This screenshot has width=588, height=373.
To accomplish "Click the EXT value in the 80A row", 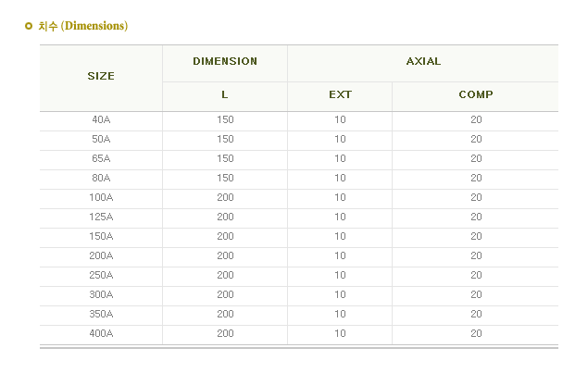I will [340, 179].
